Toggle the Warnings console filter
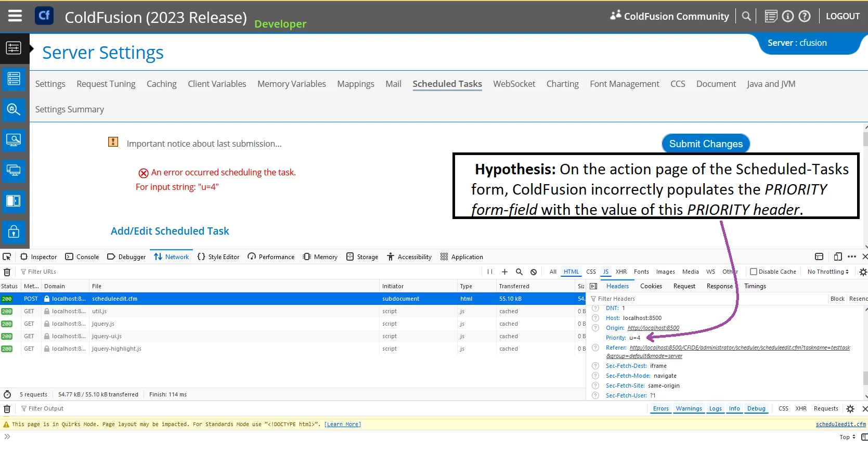The height and width of the screenshot is (449, 868). pyautogui.click(x=689, y=408)
